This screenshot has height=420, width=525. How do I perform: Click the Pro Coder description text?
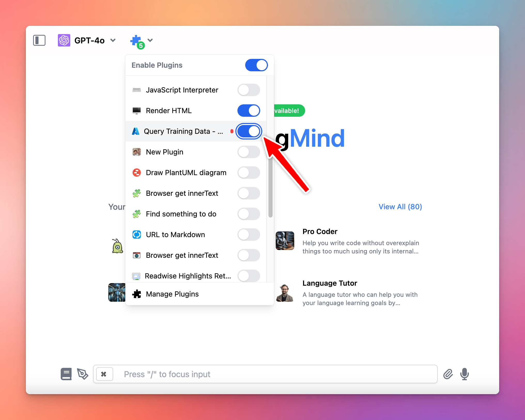click(361, 247)
